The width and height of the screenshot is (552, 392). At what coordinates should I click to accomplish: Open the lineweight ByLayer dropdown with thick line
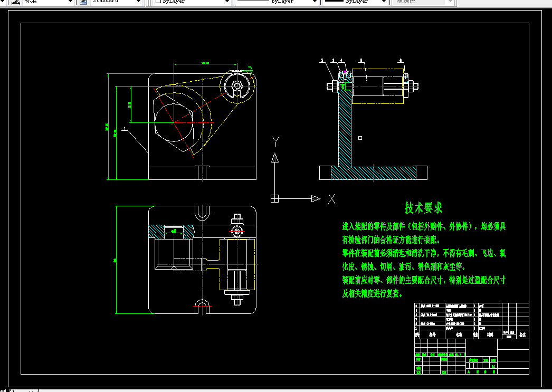(355, 2)
